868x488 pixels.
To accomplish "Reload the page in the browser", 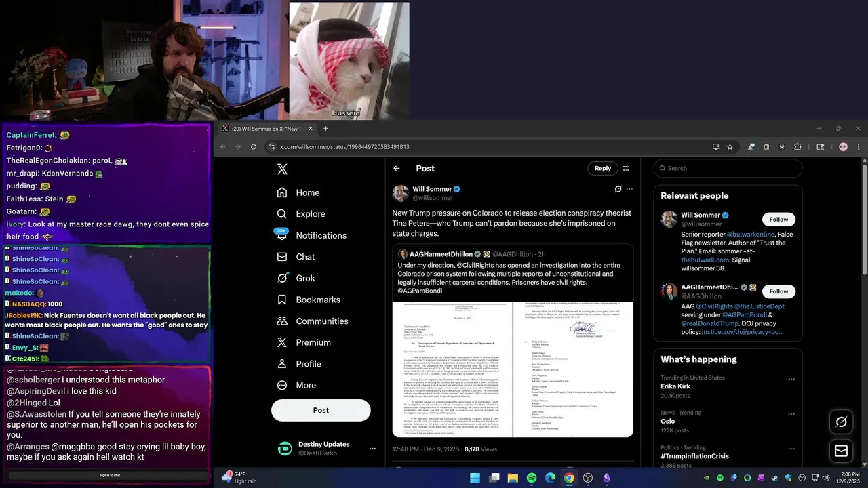I will pyautogui.click(x=254, y=146).
